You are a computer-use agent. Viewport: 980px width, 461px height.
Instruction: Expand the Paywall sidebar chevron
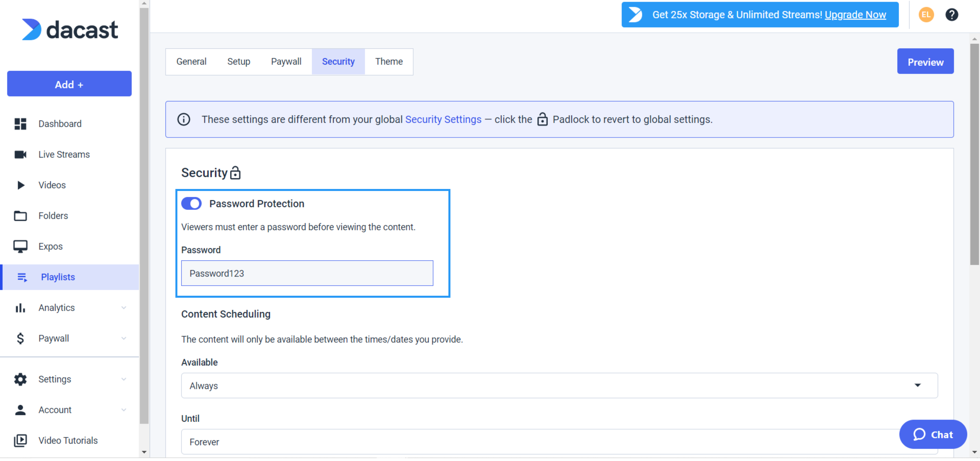(x=124, y=338)
